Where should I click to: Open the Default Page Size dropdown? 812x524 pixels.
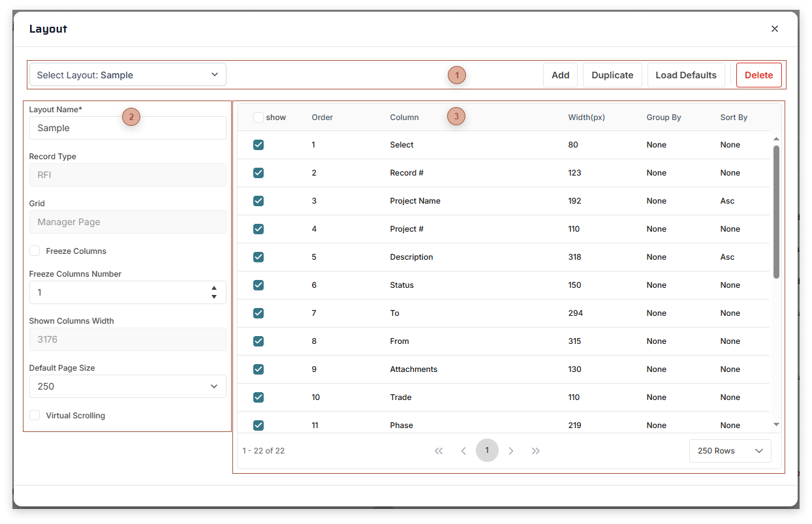[127, 386]
